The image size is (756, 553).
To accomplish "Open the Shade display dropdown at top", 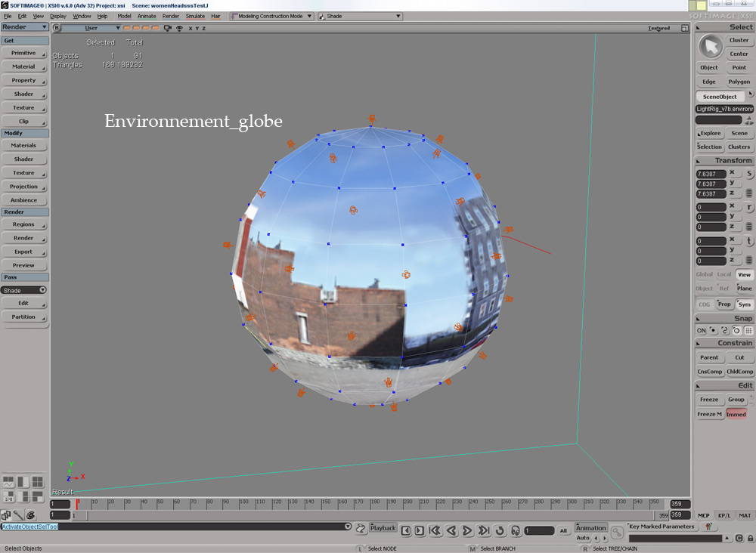I will (359, 16).
